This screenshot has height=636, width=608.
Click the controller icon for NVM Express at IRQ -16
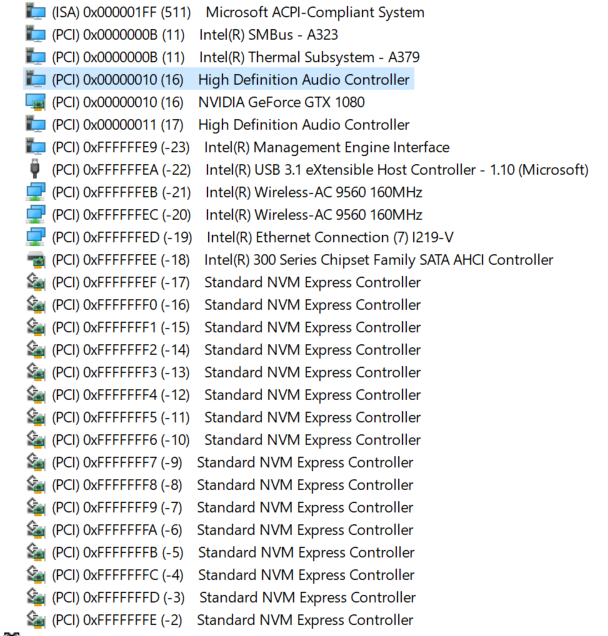tap(35, 305)
